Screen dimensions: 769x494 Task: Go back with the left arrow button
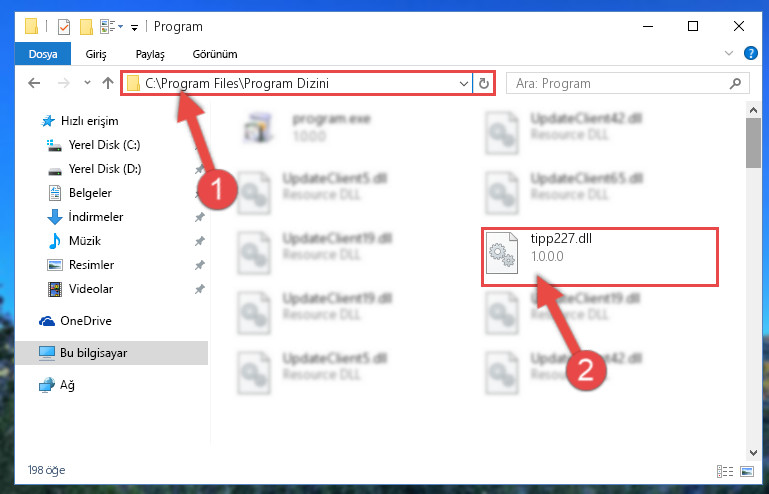(x=34, y=83)
